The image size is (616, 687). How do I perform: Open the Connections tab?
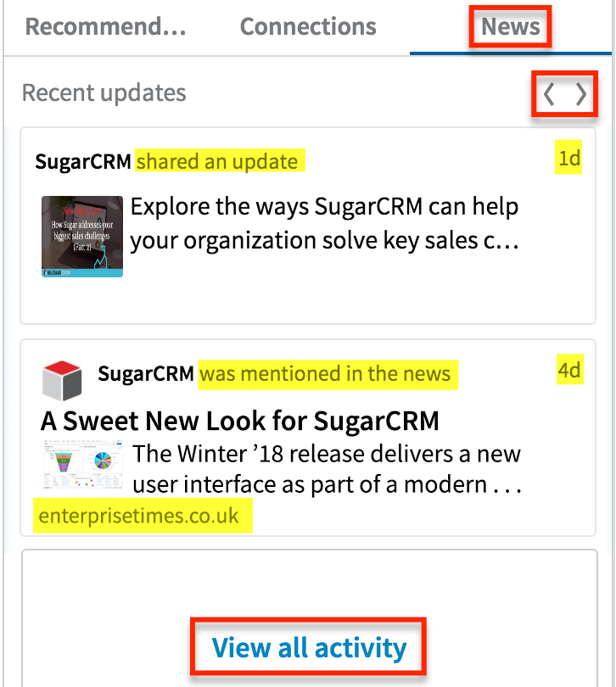[308, 26]
